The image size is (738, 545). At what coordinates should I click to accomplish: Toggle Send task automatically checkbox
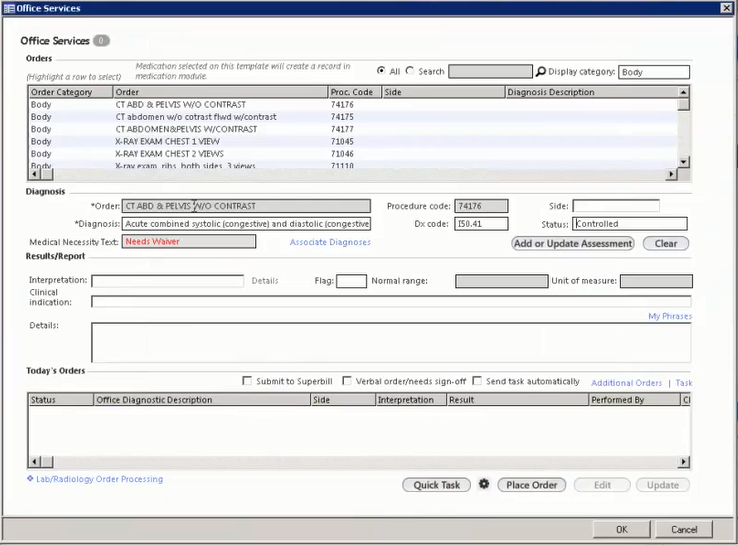click(x=477, y=380)
